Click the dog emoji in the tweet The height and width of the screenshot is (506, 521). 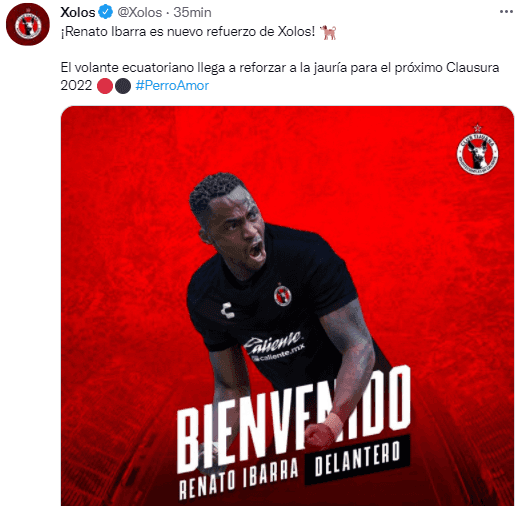[x=328, y=32]
